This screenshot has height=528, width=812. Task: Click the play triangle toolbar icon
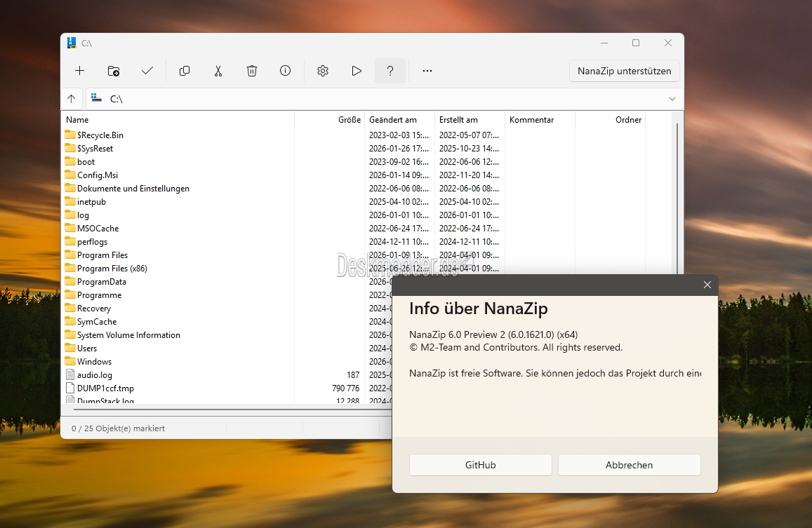point(357,71)
